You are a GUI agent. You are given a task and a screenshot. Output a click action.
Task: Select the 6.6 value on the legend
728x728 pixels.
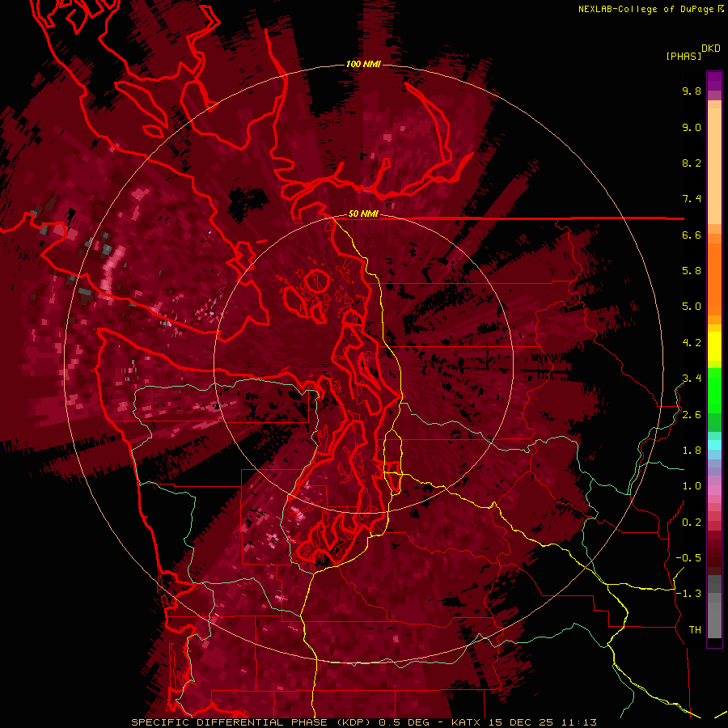692,235
